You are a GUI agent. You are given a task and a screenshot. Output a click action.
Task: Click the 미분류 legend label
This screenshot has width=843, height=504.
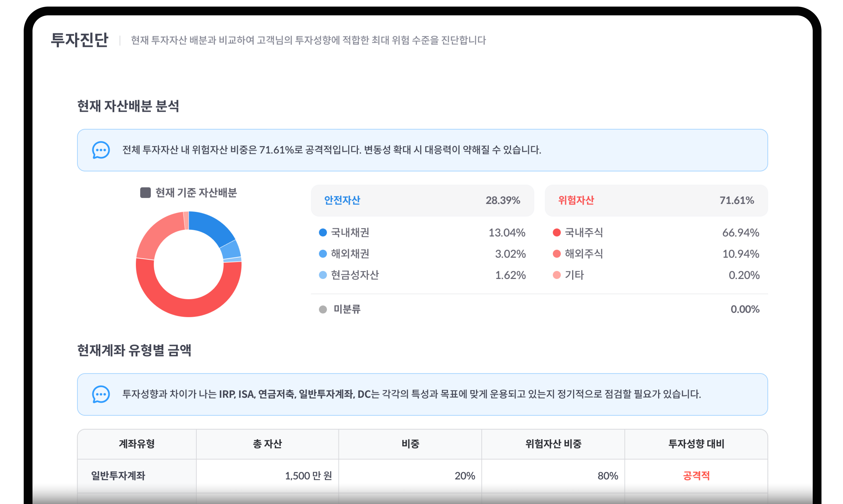347,309
